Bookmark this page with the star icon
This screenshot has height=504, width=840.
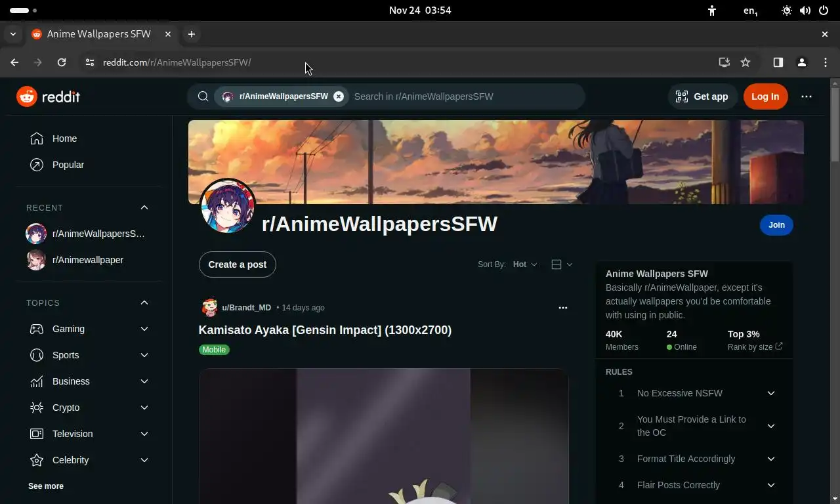(x=745, y=62)
